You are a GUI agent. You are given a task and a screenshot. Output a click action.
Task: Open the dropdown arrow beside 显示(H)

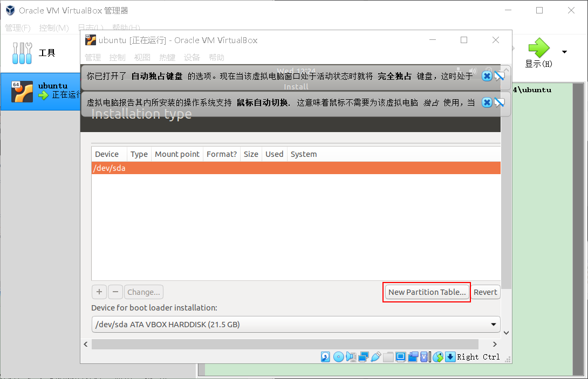coord(564,52)
